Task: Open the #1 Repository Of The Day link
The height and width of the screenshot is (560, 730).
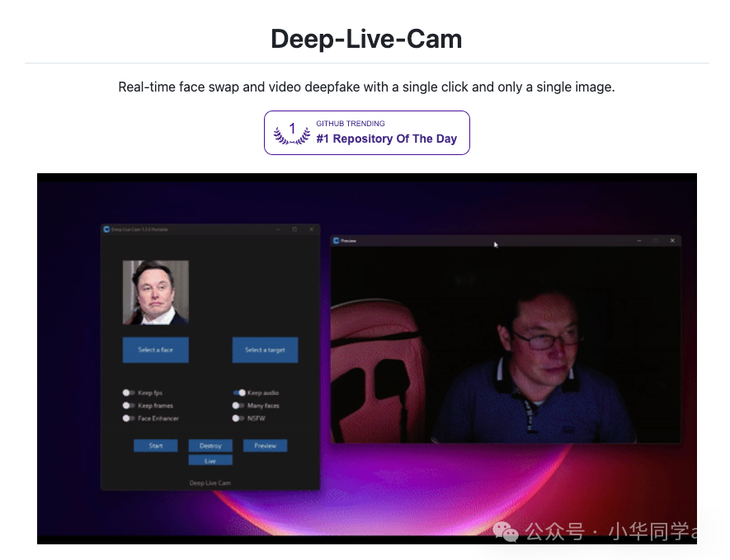Action: [x=384, y=139]
